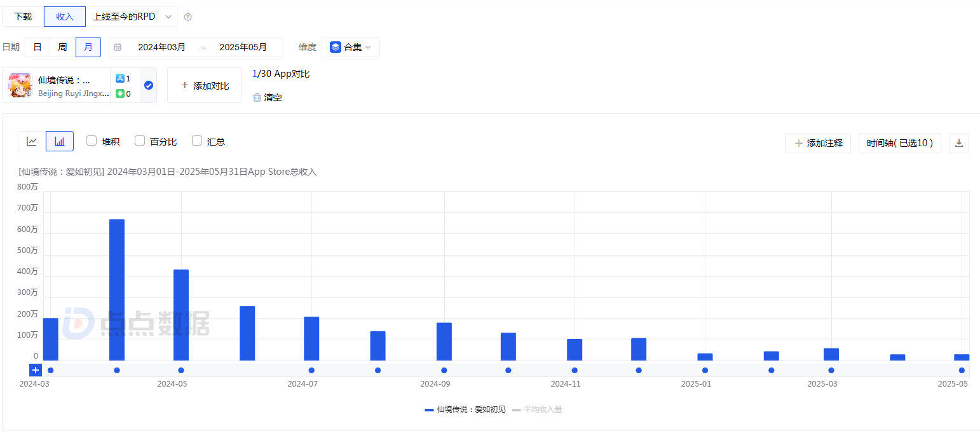The image size is (980, 433).
Task: Open the 时间轴 selection dropdown
Action: (x=899, y=143)
